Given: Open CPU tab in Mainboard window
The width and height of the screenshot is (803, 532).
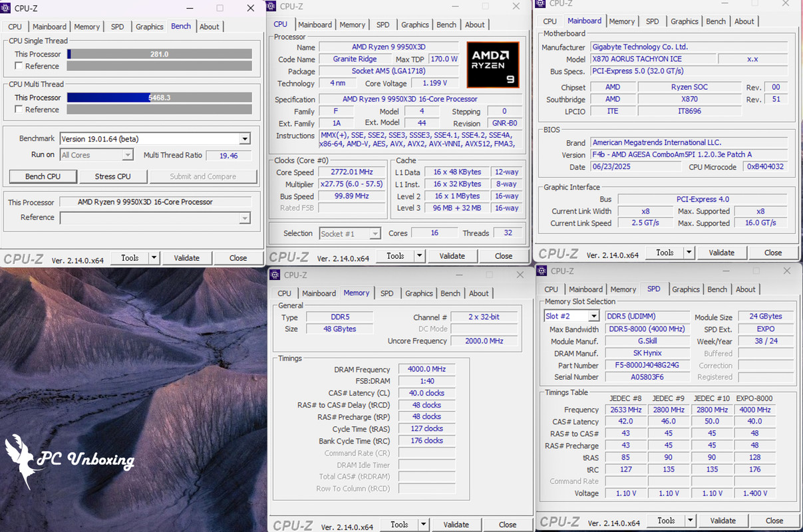Looking at the screenshot, I should click(x=550, y=21).
